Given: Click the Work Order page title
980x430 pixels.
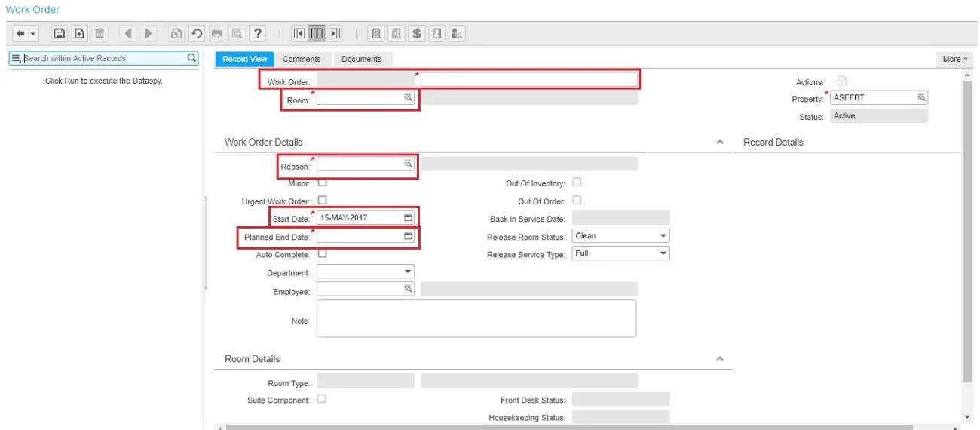Looking at the screenshot, I should 32,10.
